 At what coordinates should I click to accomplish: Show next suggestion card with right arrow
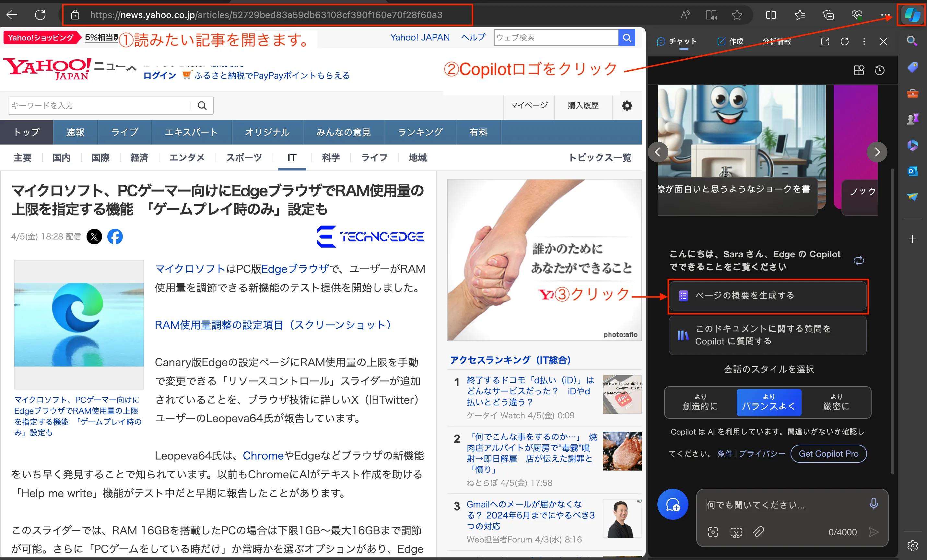click(877, 152)
